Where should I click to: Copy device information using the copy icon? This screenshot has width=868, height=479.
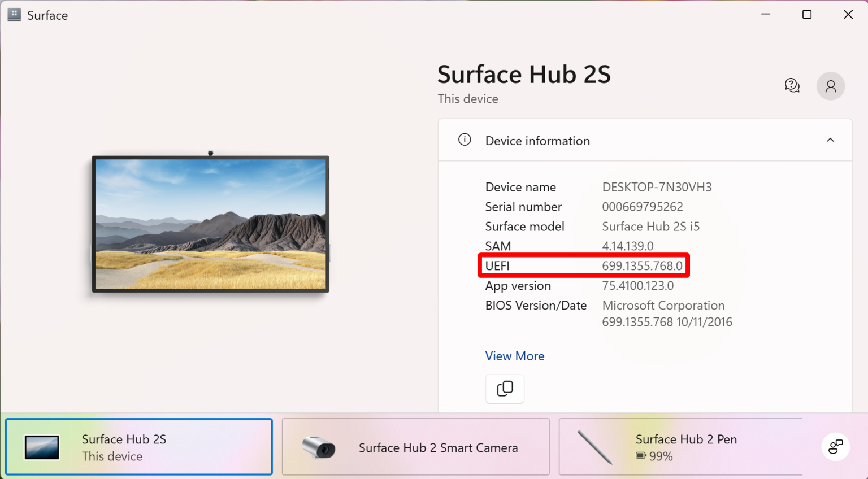click(505, 389)
